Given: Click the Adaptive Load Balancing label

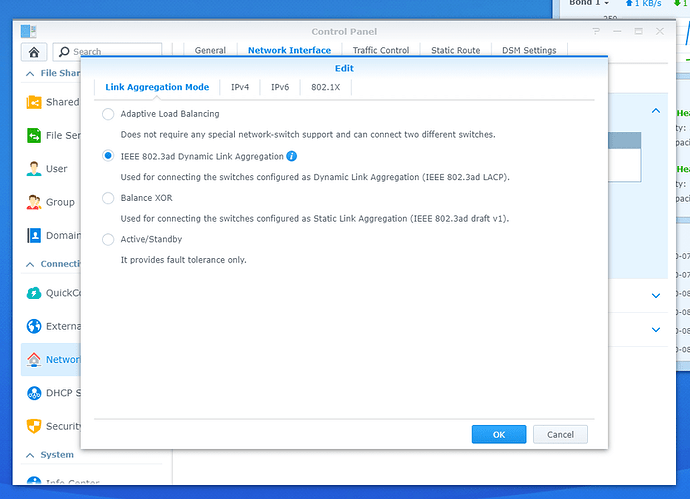Looking at the screenshot, I should click(170, 114).
